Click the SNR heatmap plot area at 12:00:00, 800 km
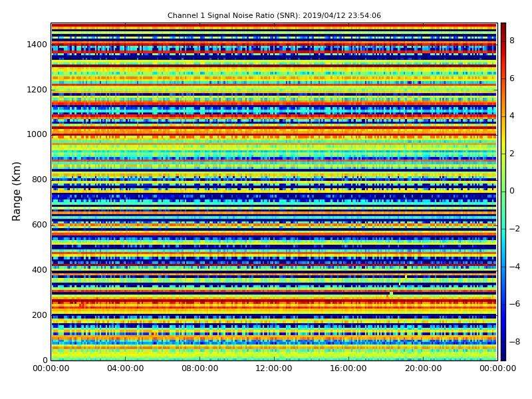Image resolution: width=532 pixels, height=399 pixels. click(274, 180)
